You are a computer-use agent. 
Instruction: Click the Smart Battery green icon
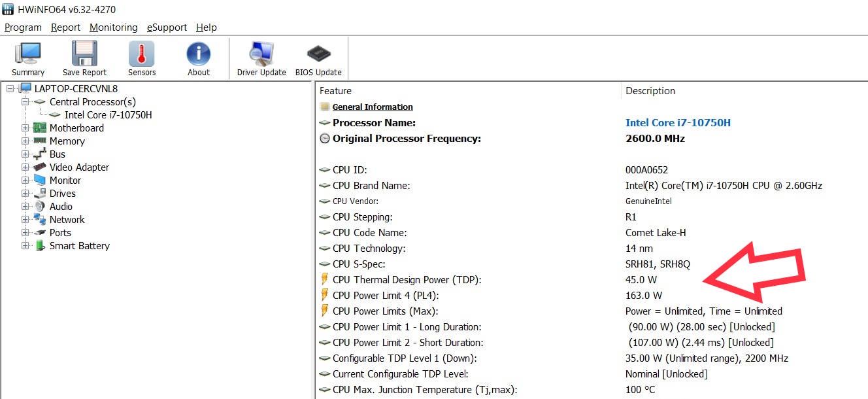pyautogui.click(x=40, y=245)
